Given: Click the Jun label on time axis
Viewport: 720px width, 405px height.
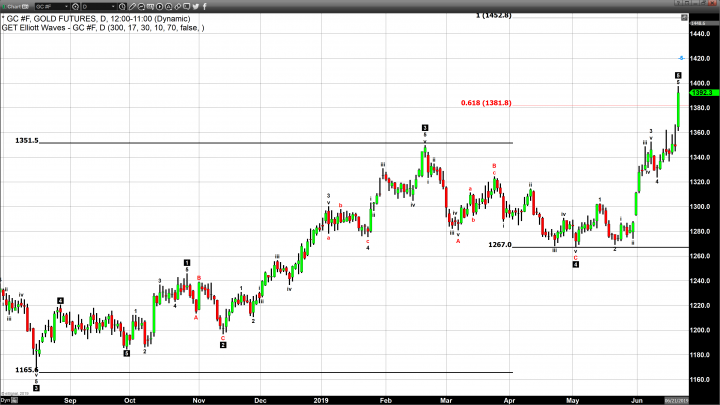Looking at the screenshot, I should tap(637, 400).
